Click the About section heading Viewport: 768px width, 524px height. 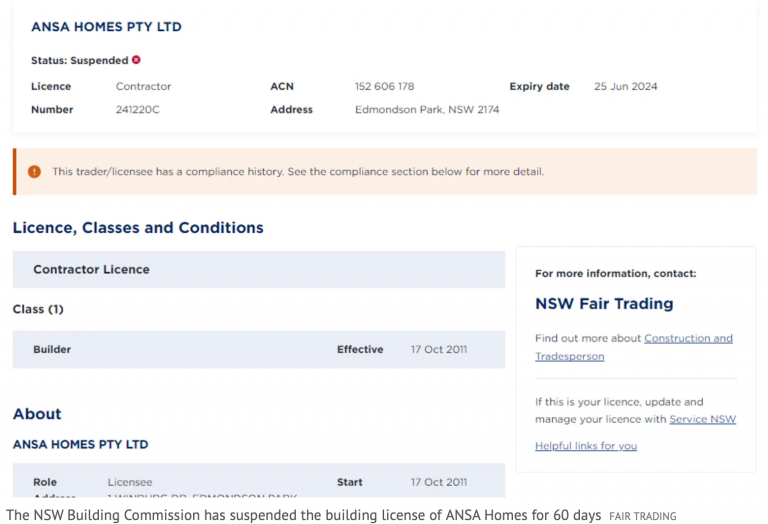coord(37,414)
